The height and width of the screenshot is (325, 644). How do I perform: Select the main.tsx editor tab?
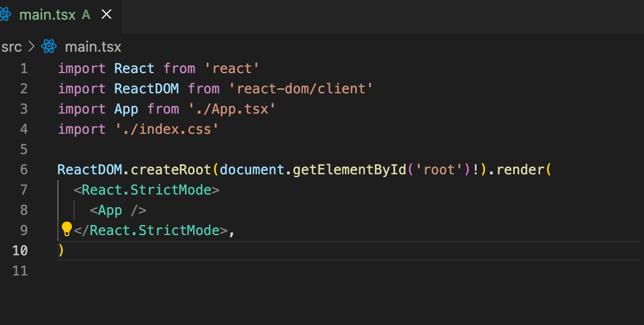click(47, 15)
